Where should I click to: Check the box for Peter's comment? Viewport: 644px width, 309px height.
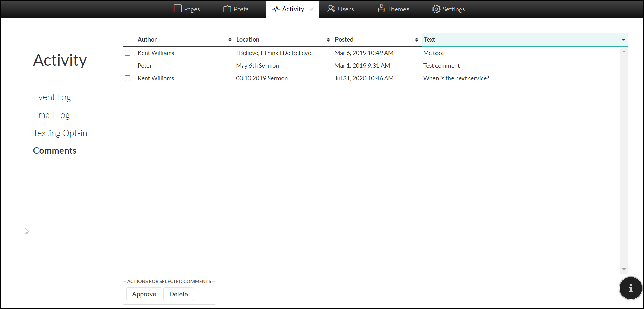point(128,66)
